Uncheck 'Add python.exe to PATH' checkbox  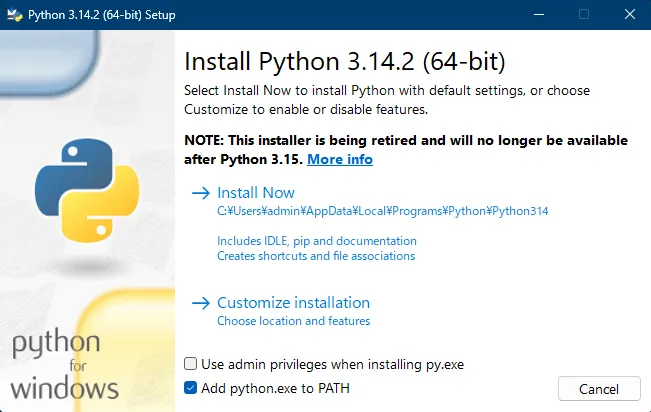(191, 387)
